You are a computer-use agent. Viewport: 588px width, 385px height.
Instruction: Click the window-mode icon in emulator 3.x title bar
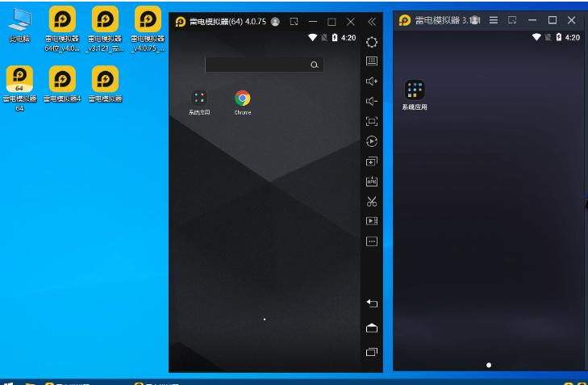[x=512, y=20]
